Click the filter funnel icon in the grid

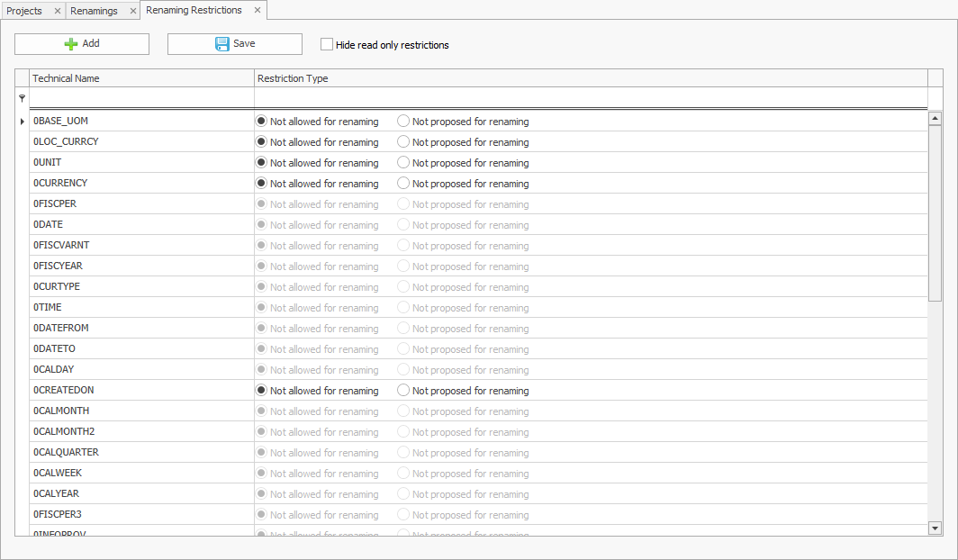coord(22,98)
